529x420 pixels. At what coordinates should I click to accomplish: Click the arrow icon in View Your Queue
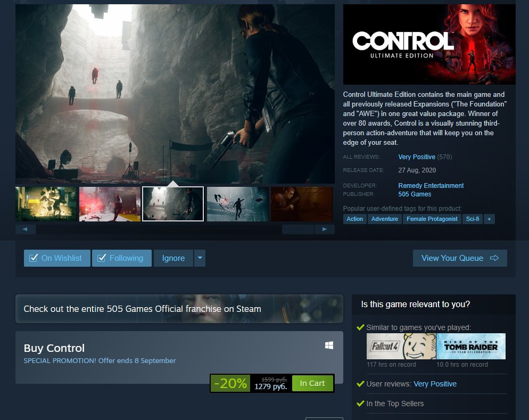(x=494, y=258)
